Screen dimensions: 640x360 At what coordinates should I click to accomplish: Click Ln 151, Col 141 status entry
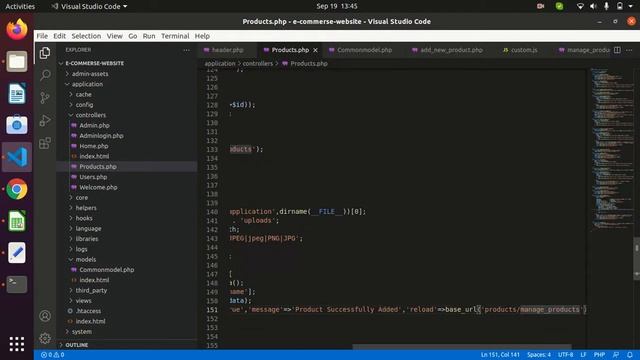pos(500,355)
